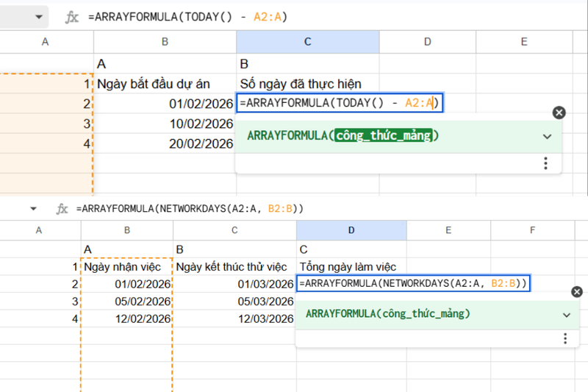Click the cell labeled C above 'Tổng ngày làm việc'
Viewport: 588px width, 392px height.
(351, 249)
